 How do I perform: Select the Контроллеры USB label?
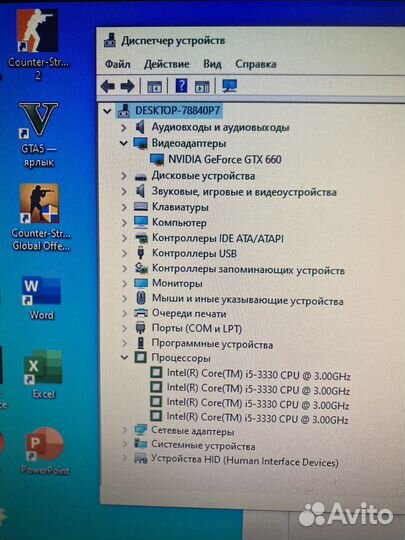click(x=194, y=253)
